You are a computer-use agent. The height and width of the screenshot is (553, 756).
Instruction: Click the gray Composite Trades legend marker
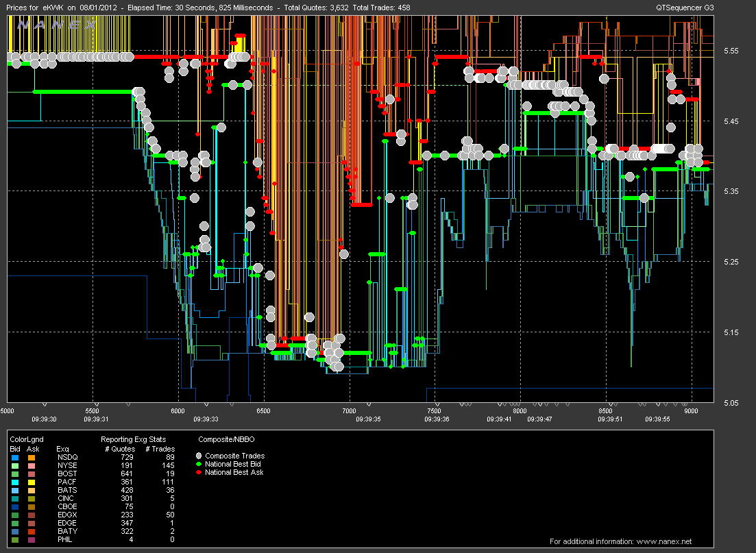pyautogui.click(x=199, y=456)
